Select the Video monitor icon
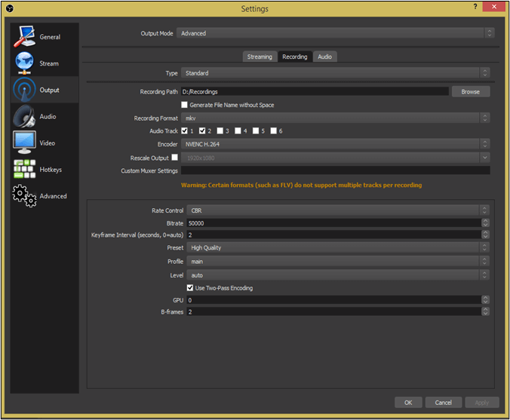This screenshot has width=510, height=420. click(x=23, y=143)
